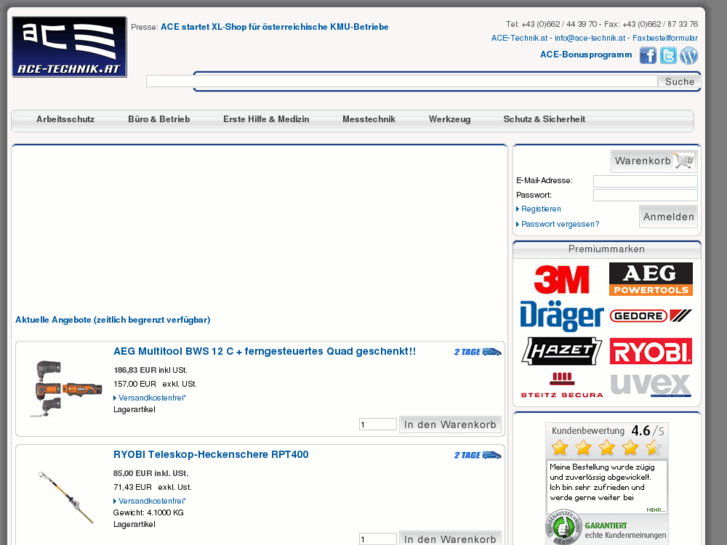Click the Kundenbewertung 4.6/5 rating label
The width and height of the screenshot is (727, 545).
coord(607,431)
